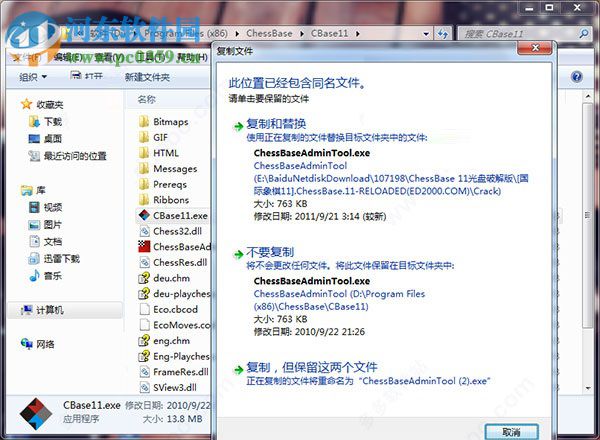Click the scrollbar down arrow in Explorer

pyautogui.click(x=588, y=388)
